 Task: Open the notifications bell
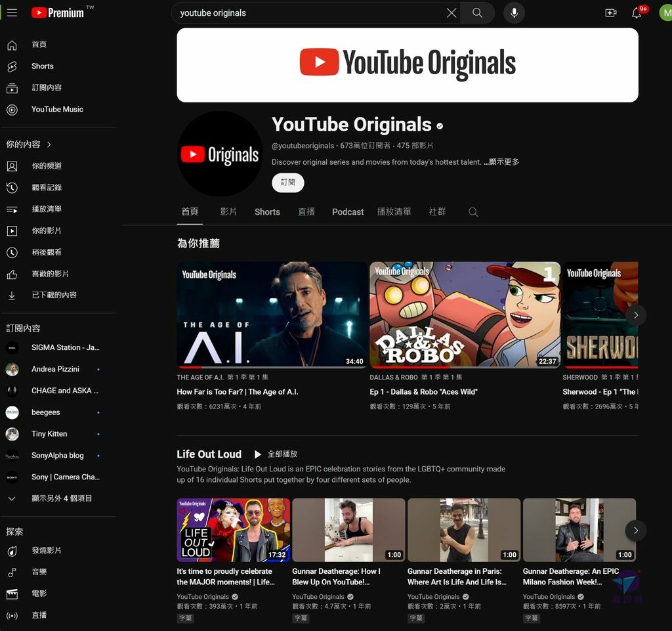tap(637, 13)
